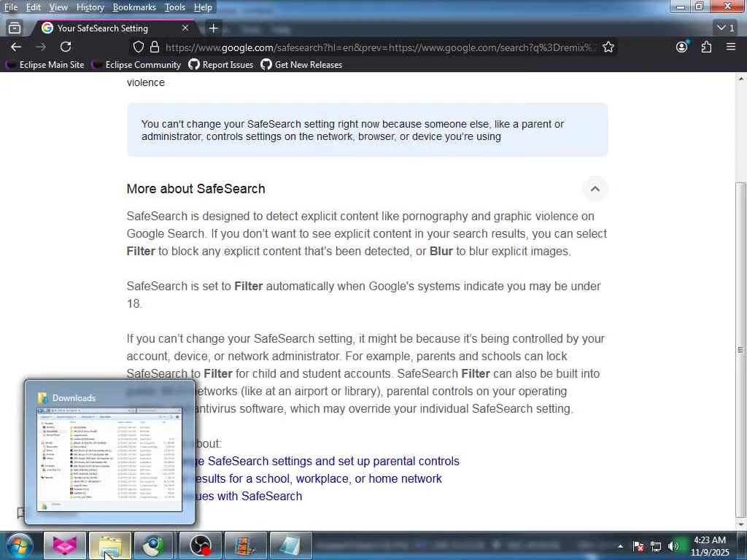Open the History menu
747x560 pixels.
(x=90, y=7)
